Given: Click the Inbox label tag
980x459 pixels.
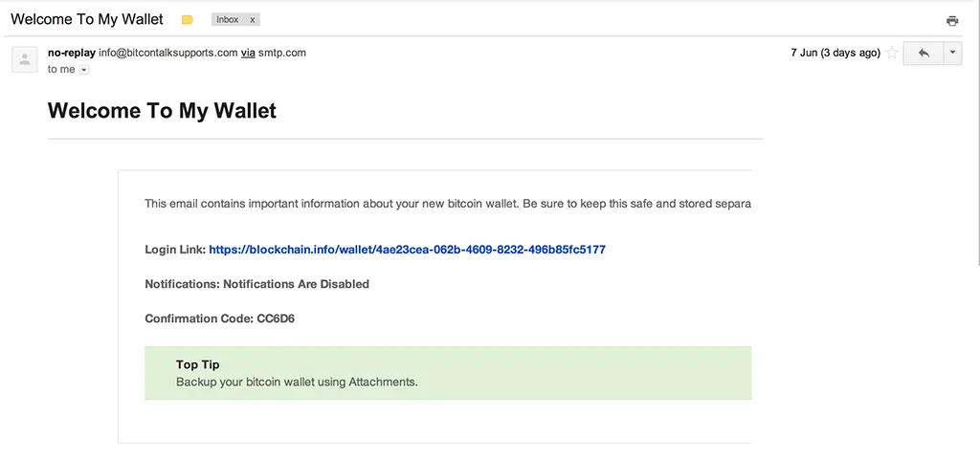Looking at the screenshot, I should [228, 20].
